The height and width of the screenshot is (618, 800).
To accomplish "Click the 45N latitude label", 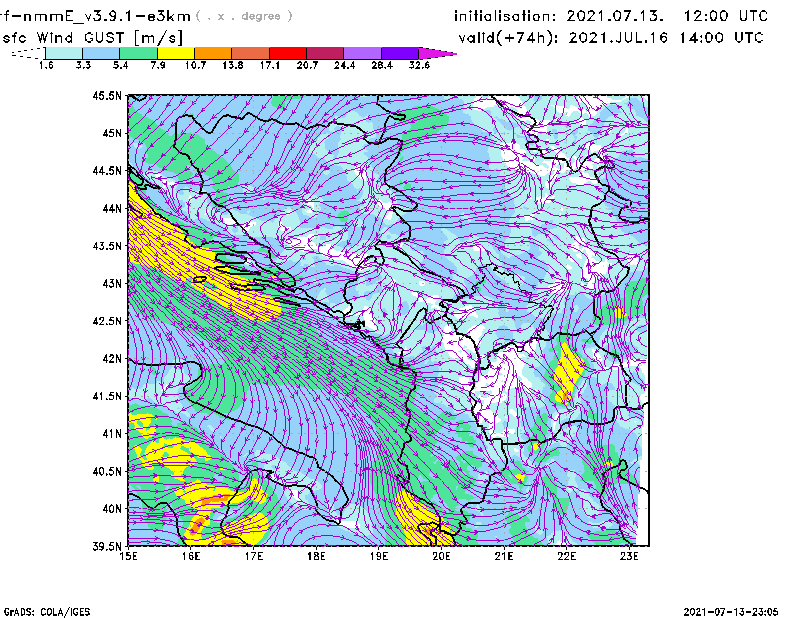I will (x=112, y=133).
